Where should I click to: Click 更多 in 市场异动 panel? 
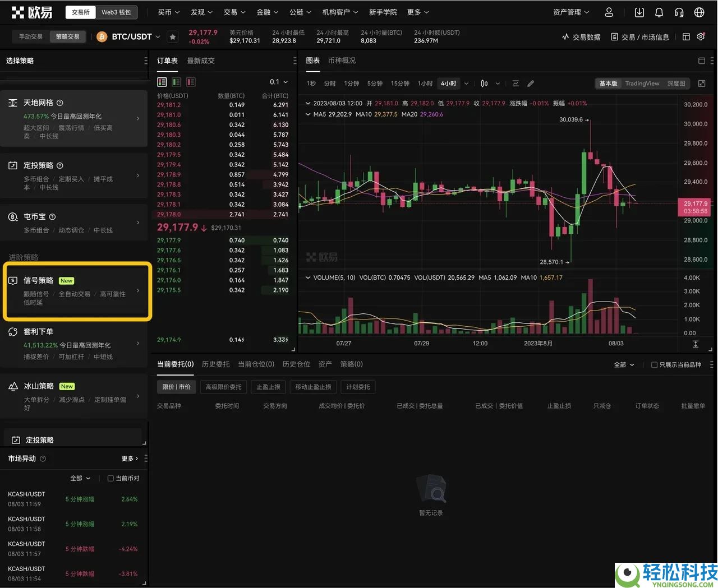pyautogui.click(x=130, y=459)
